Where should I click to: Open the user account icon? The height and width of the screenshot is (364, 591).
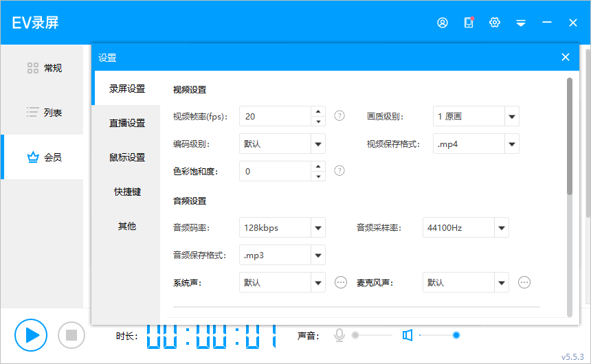443,23
